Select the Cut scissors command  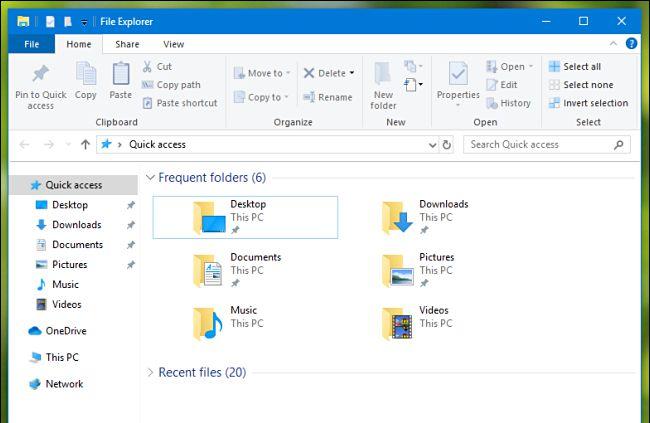point(157,66)
